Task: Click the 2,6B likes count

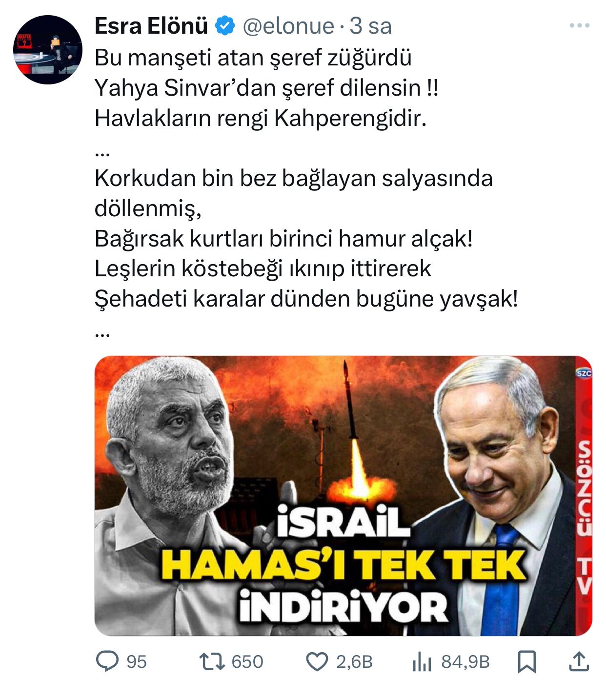Action: [x=355, y=662]
